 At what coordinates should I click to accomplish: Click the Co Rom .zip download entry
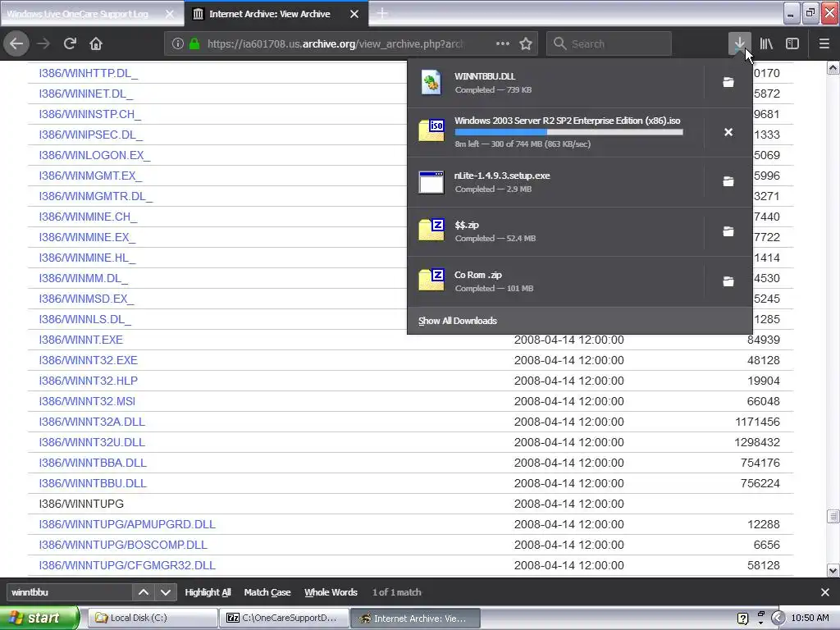[x=556, y=281]
